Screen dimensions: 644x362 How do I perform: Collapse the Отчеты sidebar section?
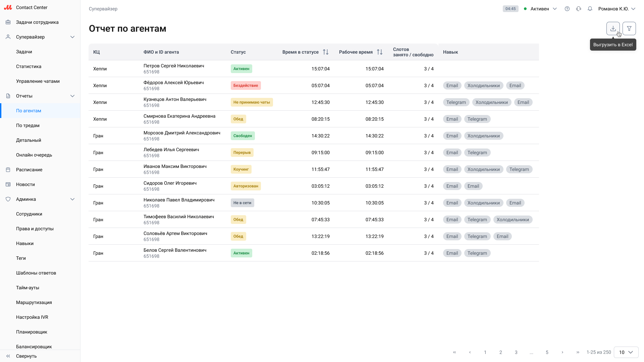coord(72,96)
